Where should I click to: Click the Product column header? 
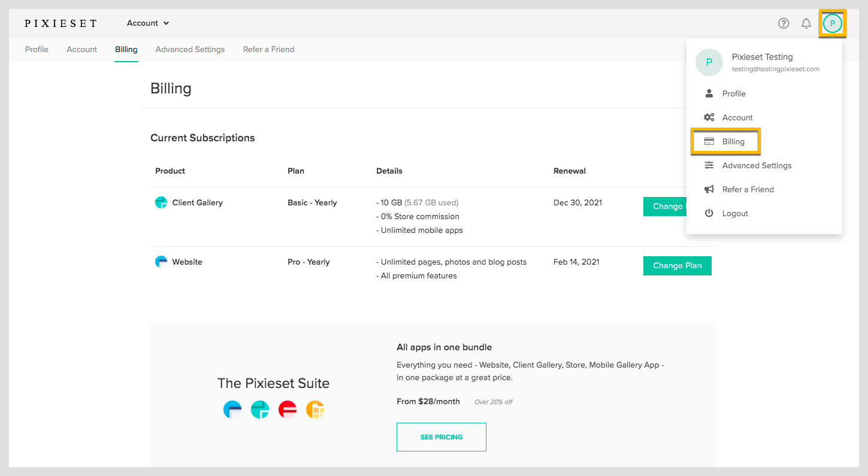coord(170,171)
